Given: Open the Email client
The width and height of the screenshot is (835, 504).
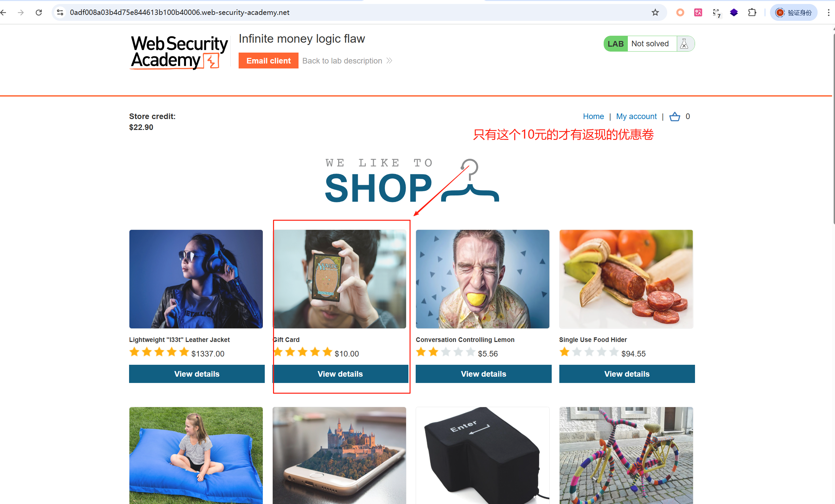Looking at the screenshot, I should point(268,61).
